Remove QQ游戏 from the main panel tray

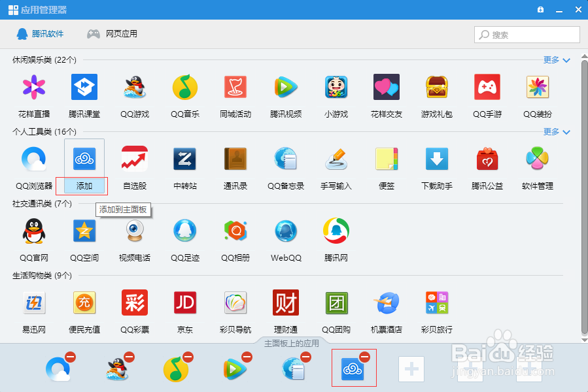tap(129, 357)
